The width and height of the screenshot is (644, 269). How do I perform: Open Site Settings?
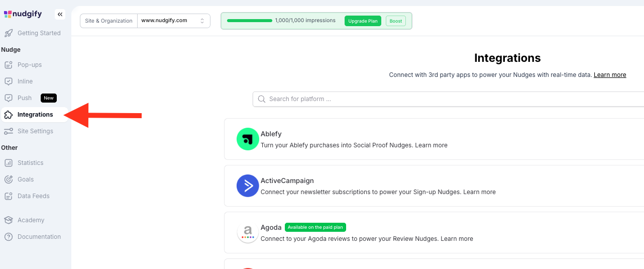pos(34,131)
